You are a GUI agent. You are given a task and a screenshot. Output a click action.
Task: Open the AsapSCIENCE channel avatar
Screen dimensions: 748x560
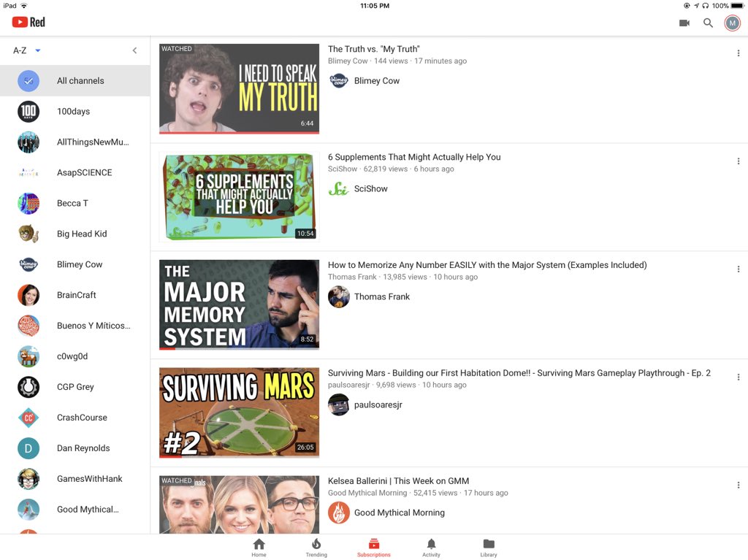click(x=28, y=172)
